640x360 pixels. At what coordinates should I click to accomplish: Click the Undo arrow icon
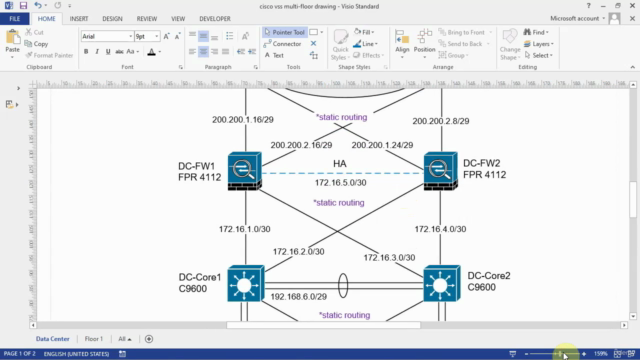click(x=38, y=5)
